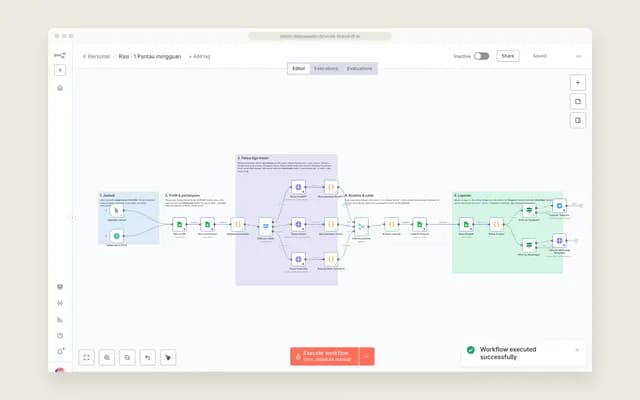Select the lower green filter node in green section
640x400 pixels.
tap(529, 245)
